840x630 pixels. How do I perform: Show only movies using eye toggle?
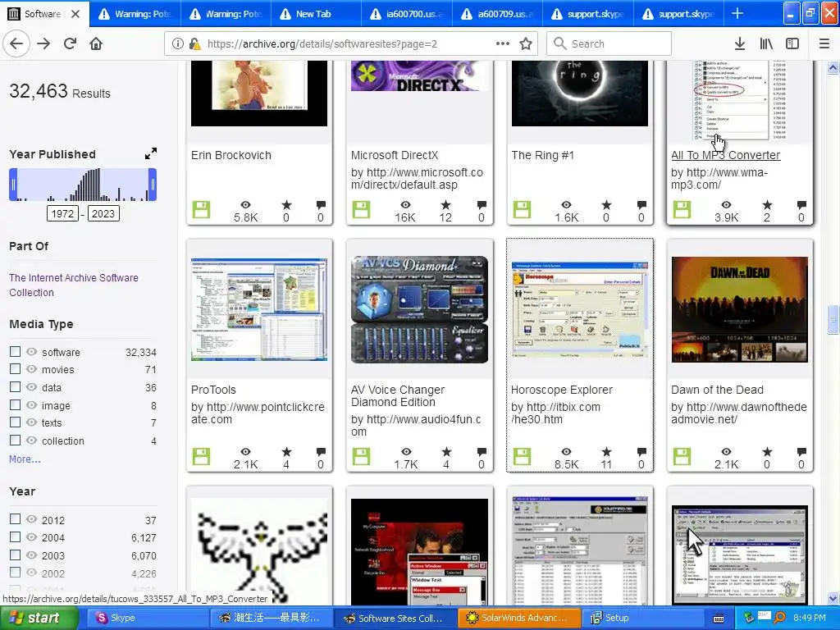tap(32, 369)
